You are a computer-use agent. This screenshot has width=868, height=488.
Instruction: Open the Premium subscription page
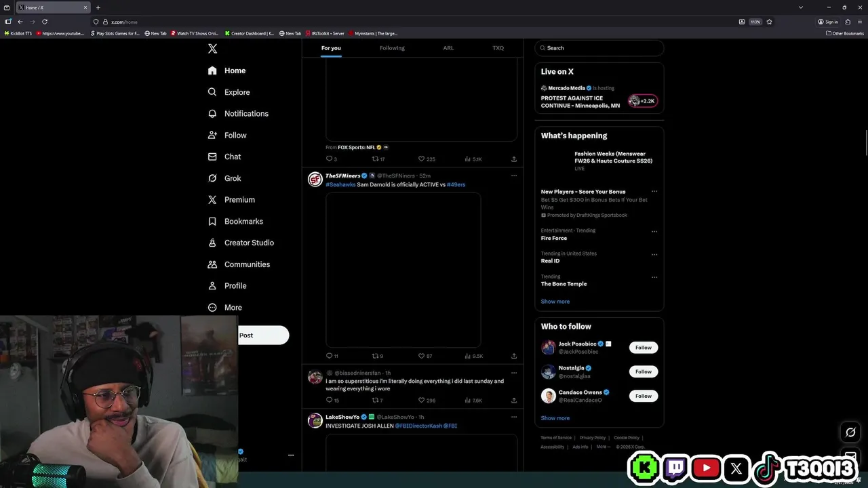(x=231, y=200)
